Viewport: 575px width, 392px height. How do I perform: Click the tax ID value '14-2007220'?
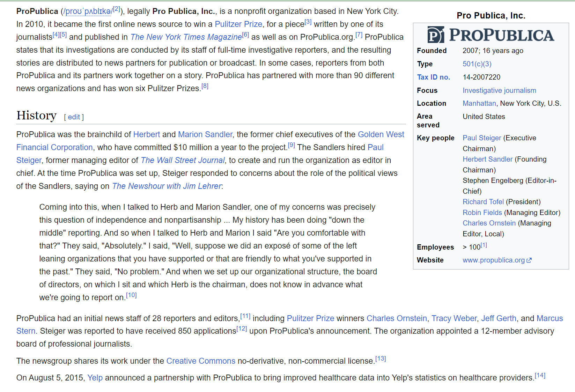click(x=481, y=77)
